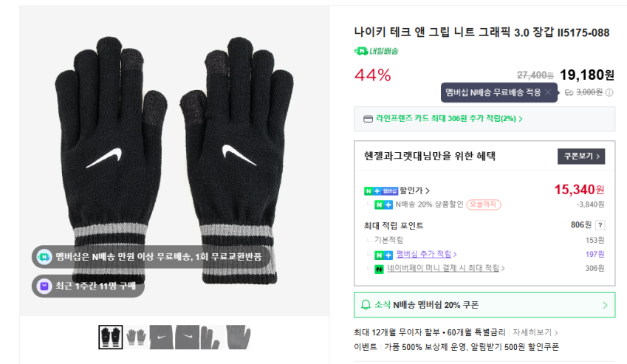Open 멤버십 추가 적립 link
This screenshot has width=627, height=364.
426,254
